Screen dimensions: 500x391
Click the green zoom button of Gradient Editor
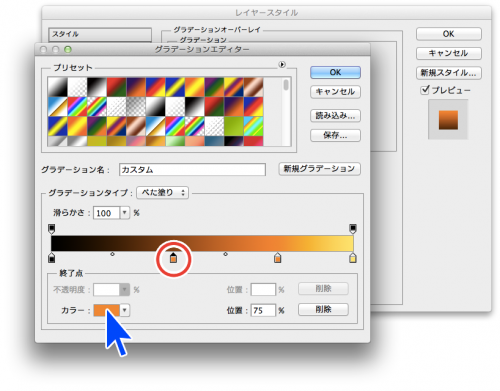(x=68, y=50)
